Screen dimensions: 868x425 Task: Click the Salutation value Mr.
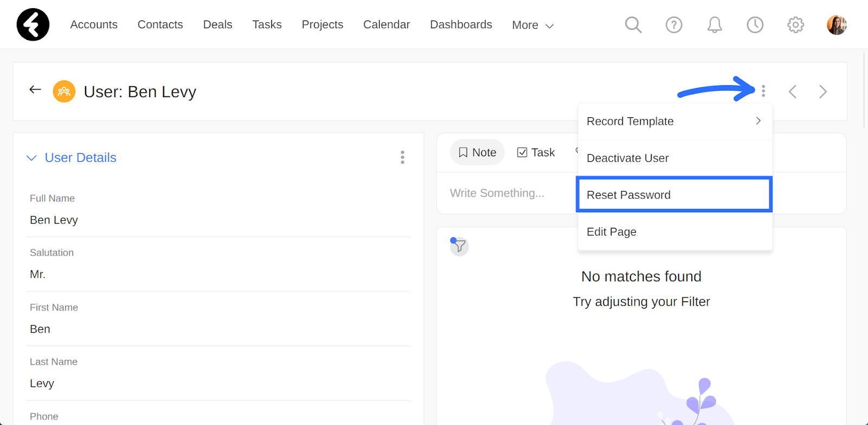37,274
